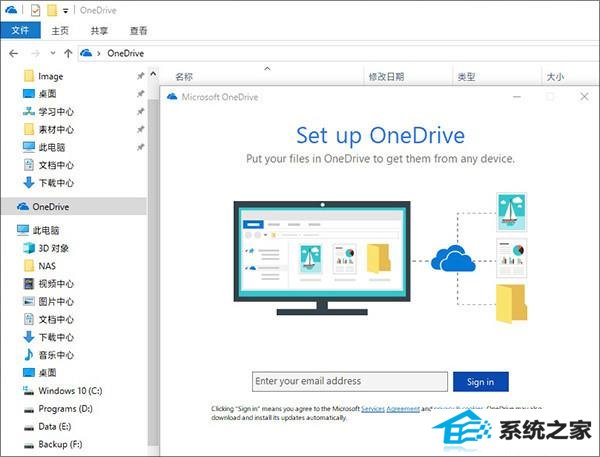Open 3D 对象 folder
The width and height of the screenshot is (600, 457).
(x=53, y=248)
